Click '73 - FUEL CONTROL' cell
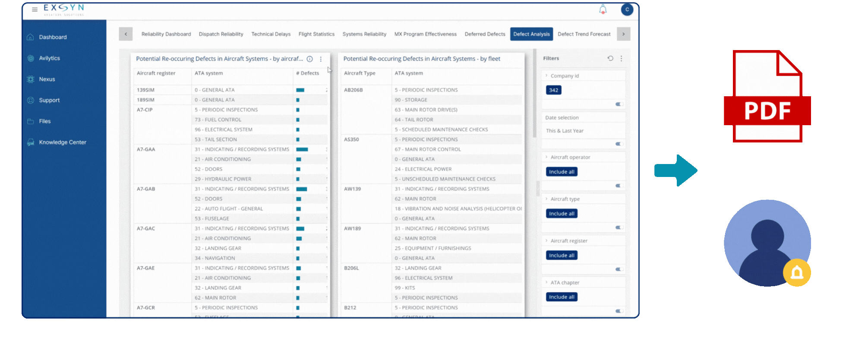The image size is (868, 341). coord(218,120)
